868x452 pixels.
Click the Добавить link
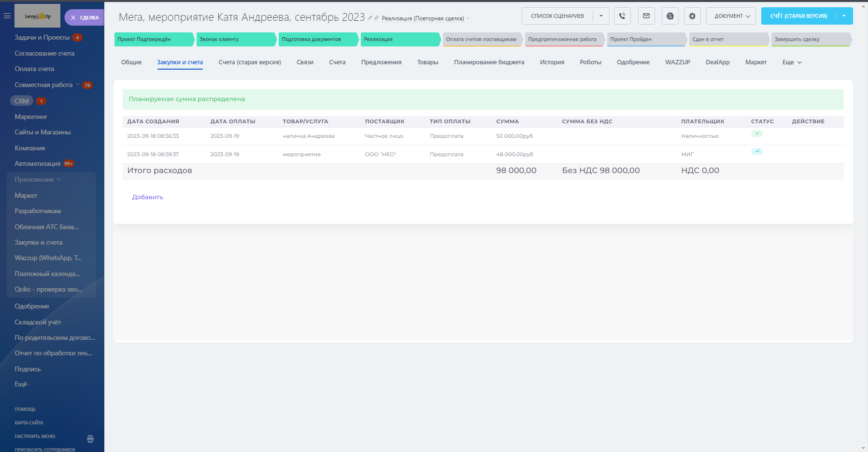(148, 197)
